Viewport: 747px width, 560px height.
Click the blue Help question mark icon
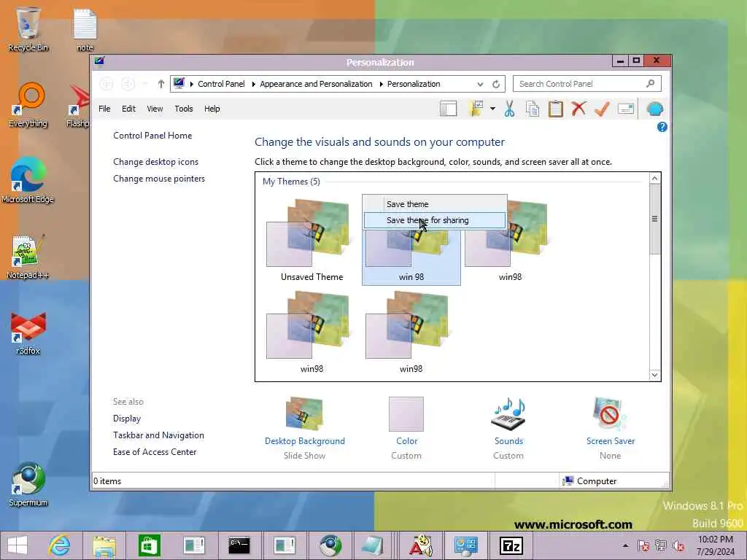(x=662, y=127)
